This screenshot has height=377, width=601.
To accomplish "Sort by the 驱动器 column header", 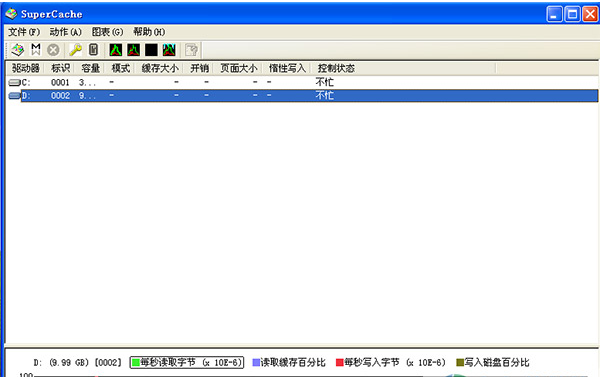I will point(26,68).
